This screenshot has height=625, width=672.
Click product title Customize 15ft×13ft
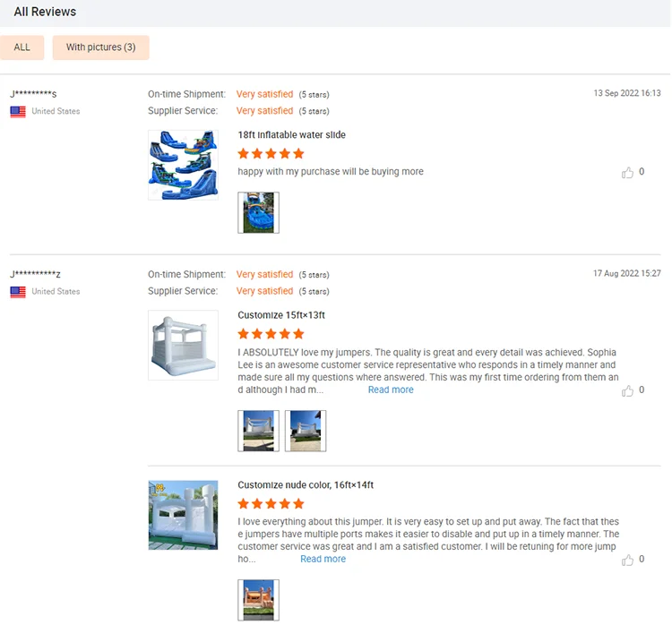(x=281, y=315)
